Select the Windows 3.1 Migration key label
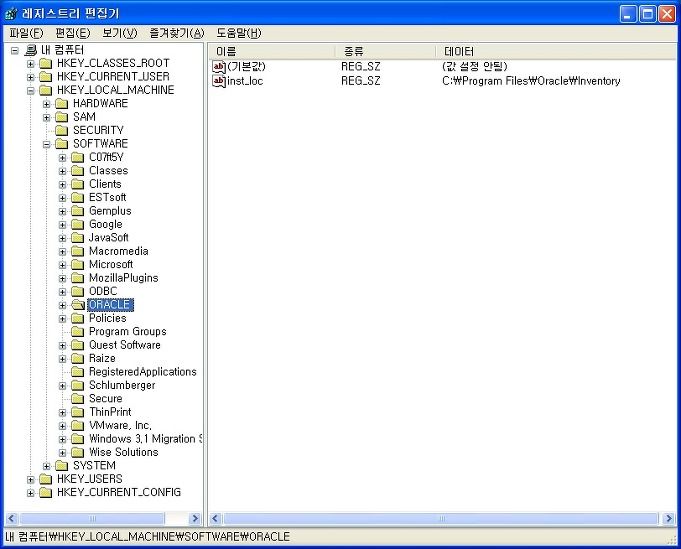Viewport: 681px width, 549px height. pos(145,439)
